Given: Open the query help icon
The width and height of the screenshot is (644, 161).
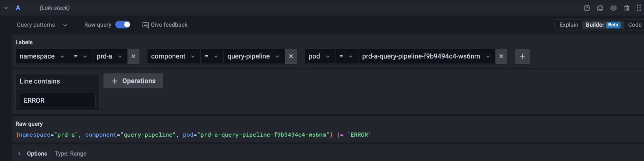Looking at the screenshot, I should 587,8.
